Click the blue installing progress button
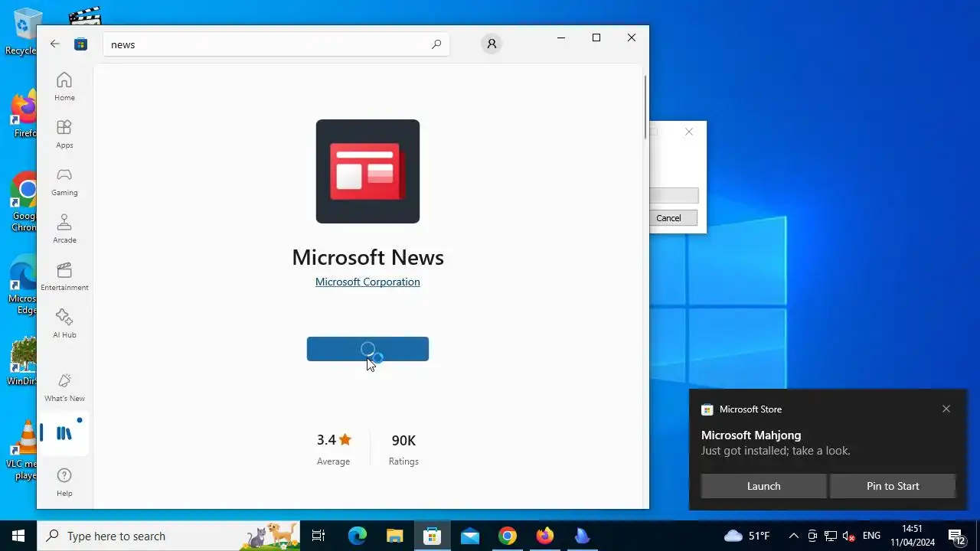The height and width of the screenshot is (551, 980). [x=367, y=349]
